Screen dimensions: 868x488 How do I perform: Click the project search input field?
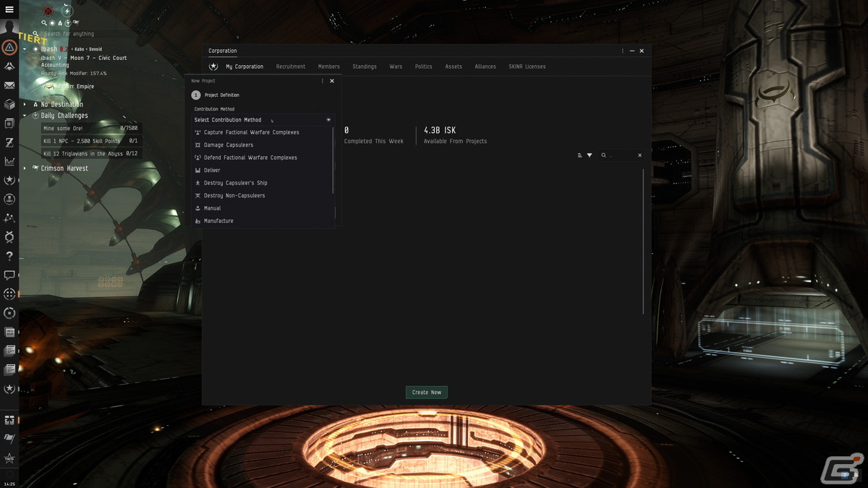tap(621, 155)
